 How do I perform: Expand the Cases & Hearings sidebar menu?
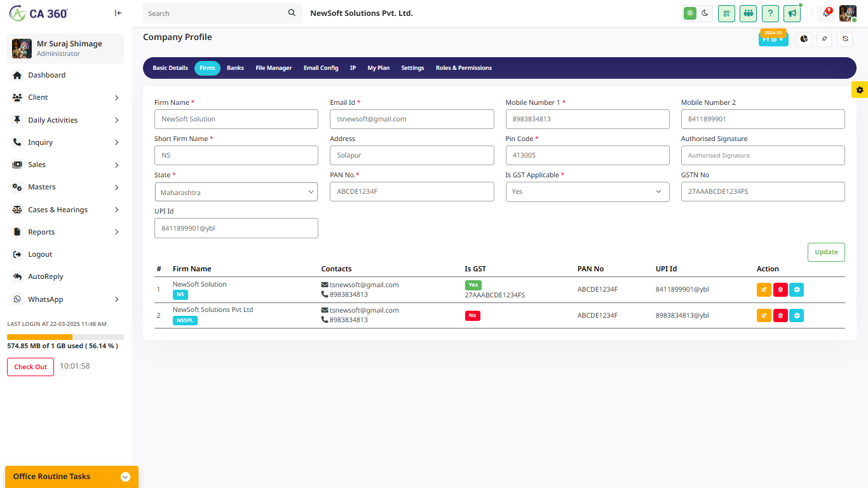(x=65, y=210)
